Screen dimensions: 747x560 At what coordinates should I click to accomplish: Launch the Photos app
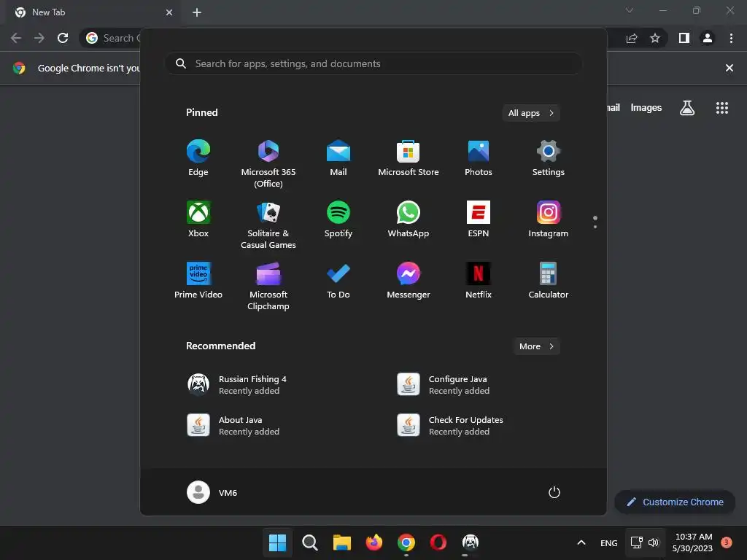click(x=479, y=158)
